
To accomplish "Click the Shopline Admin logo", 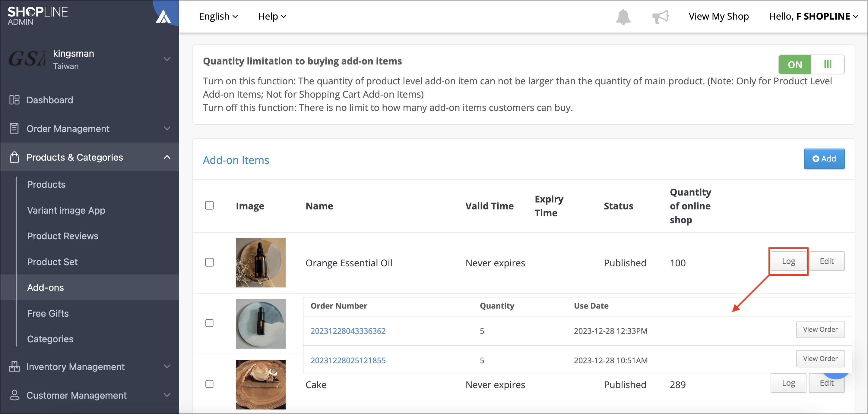I will pos(37,15).
